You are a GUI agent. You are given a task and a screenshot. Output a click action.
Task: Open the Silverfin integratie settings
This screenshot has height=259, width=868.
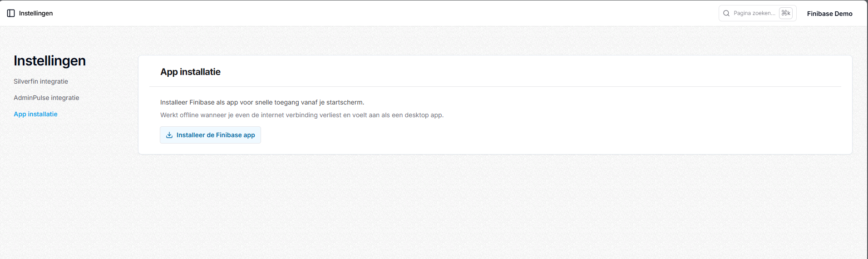pos(41,81)
